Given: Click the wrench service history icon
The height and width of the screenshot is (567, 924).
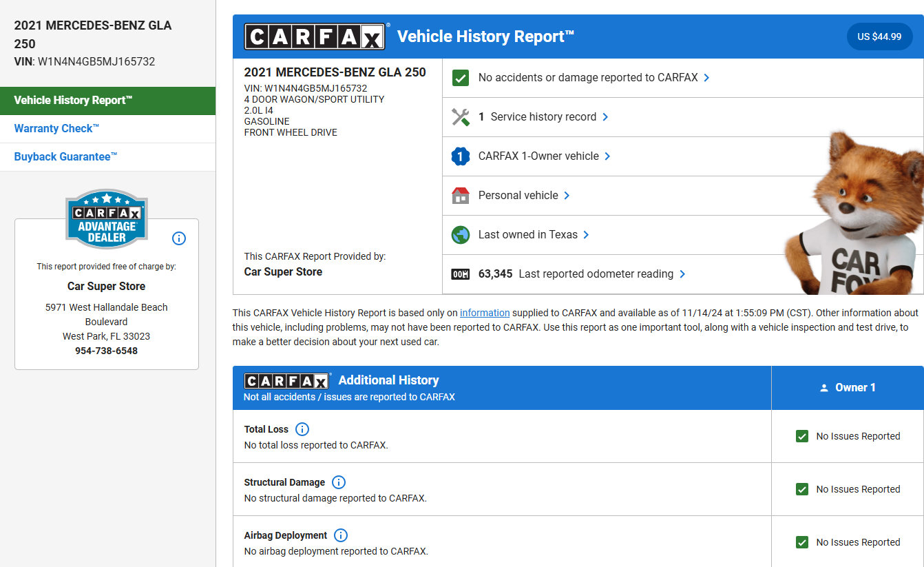Looking at the screenshot, I should click(460, 117).
